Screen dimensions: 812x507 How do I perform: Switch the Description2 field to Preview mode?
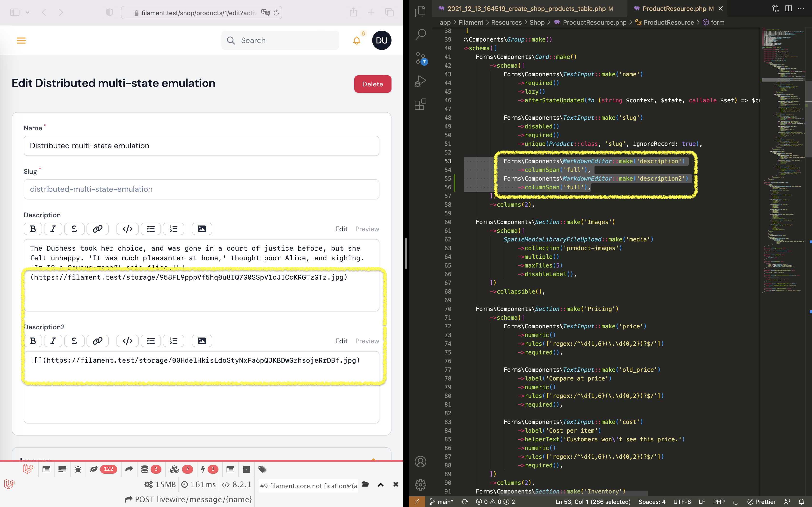[x=367, y=341]
